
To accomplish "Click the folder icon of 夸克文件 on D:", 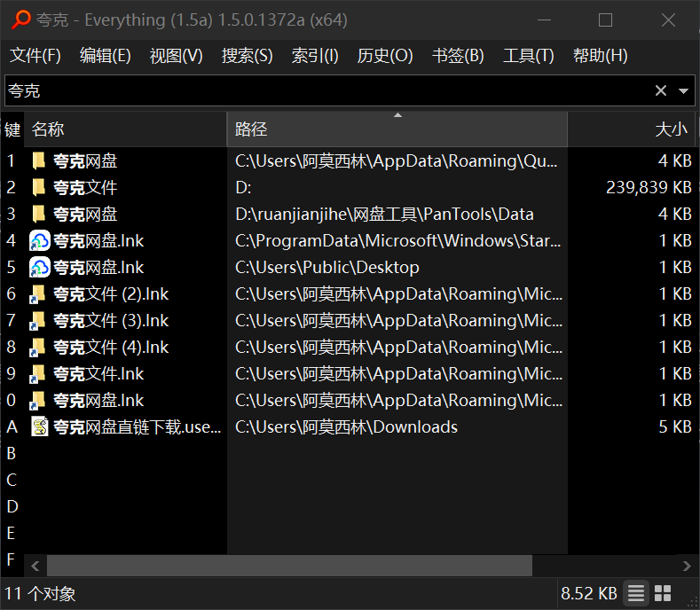I will point(39,187).
